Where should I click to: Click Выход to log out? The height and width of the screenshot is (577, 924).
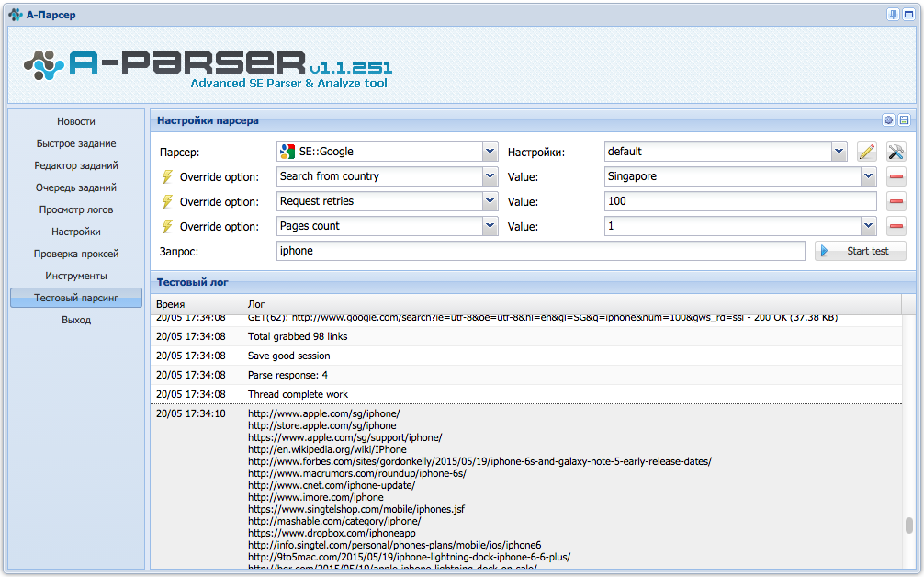(76, 320)
